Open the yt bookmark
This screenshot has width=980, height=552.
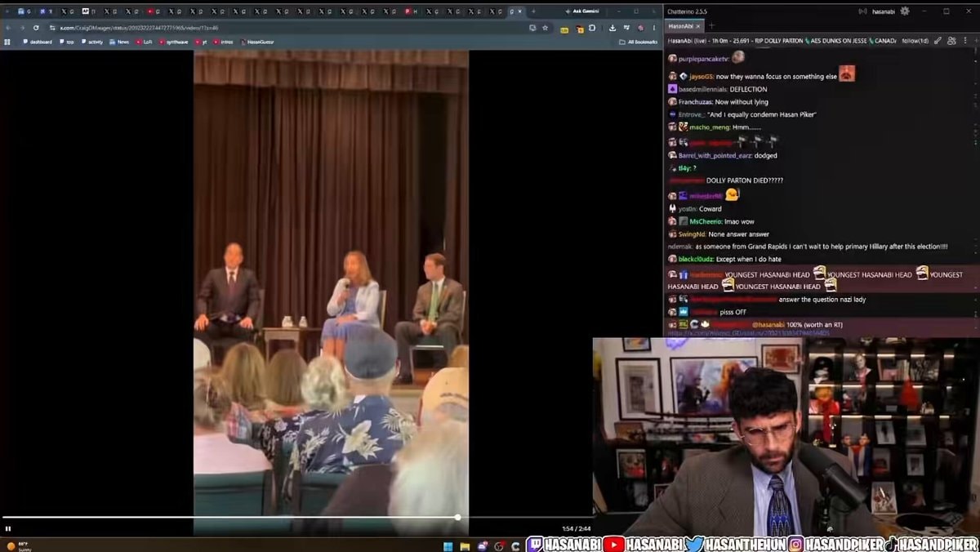click(x=201, y=42)
